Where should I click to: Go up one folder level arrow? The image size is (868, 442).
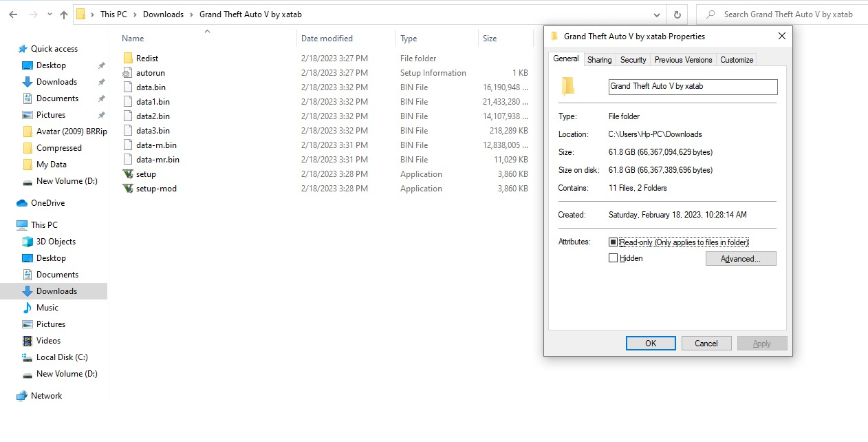(64, 14)
